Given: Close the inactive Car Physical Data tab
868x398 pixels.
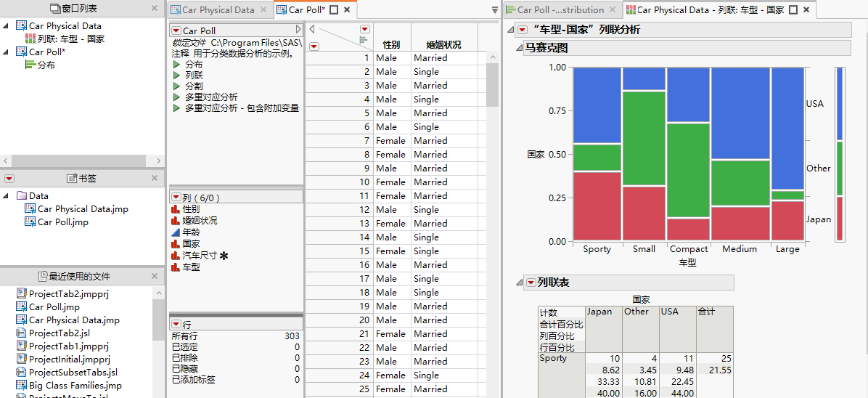Looking at the screenshot, I should point(263,10).
